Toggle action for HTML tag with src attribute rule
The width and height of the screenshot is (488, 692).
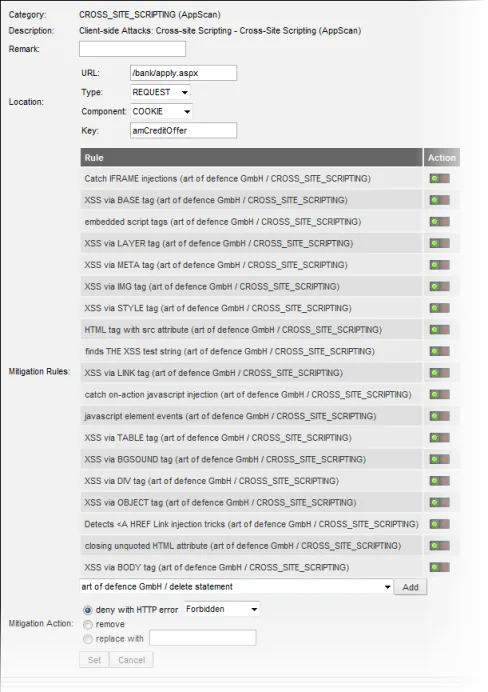440,330
